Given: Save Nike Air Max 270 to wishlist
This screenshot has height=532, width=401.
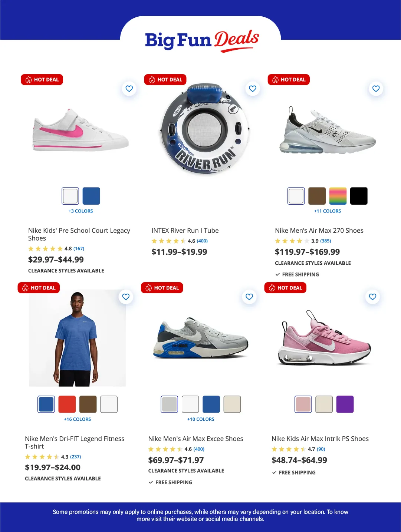Looking at the screenshot, I should [376, 89].
